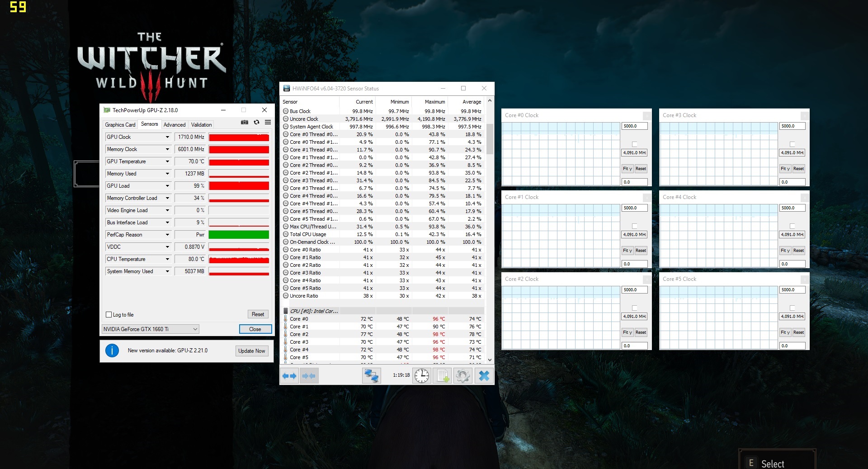Click the HWiNFO clock timer icon
The width and height of the screenshot is (868, 469).
click(x=422, y=376)
